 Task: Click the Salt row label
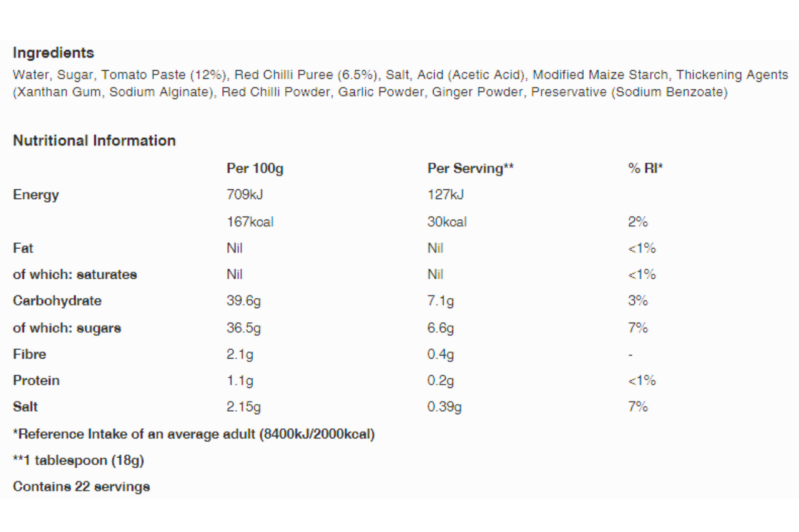point(25,407)
